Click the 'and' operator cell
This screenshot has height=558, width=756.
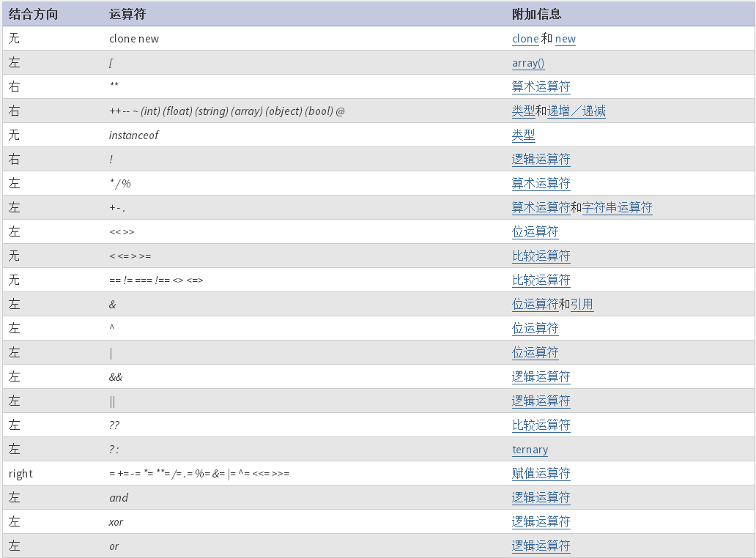(x=119, y=497)
